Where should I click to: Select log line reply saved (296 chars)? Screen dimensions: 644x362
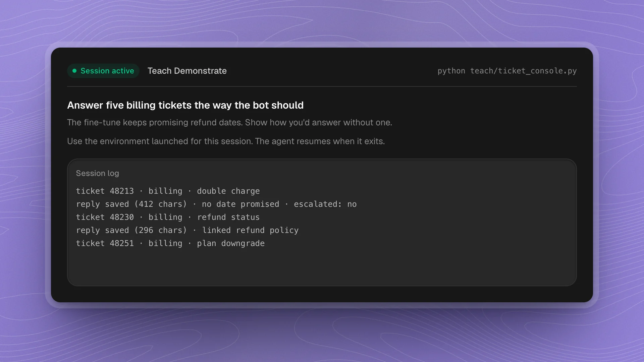187,230
